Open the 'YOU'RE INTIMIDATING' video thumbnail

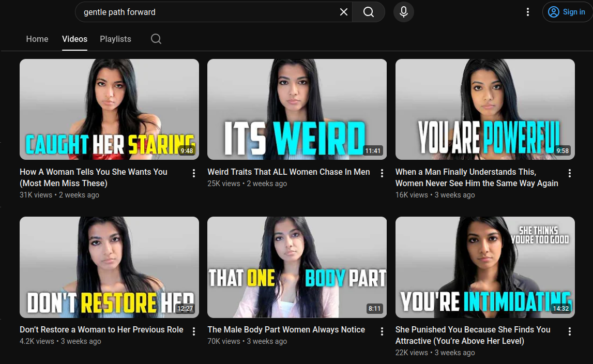[x=485, y=267]
